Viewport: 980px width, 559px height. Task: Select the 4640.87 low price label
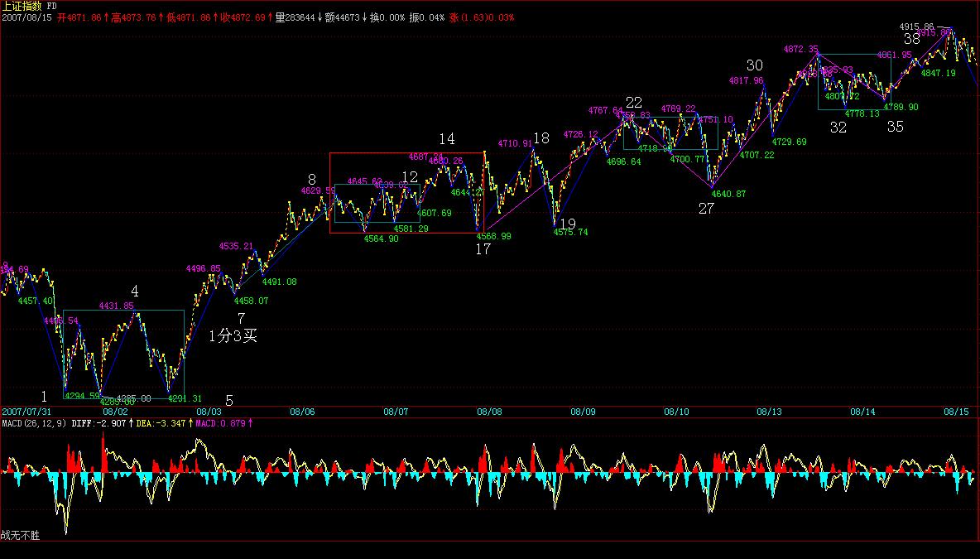point(728,194)
